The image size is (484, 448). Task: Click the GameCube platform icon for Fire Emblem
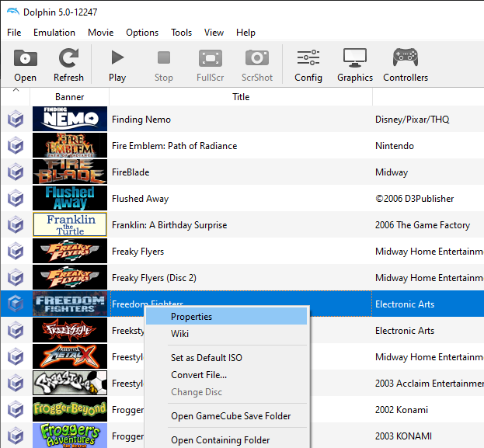click(x=16, y=146)
